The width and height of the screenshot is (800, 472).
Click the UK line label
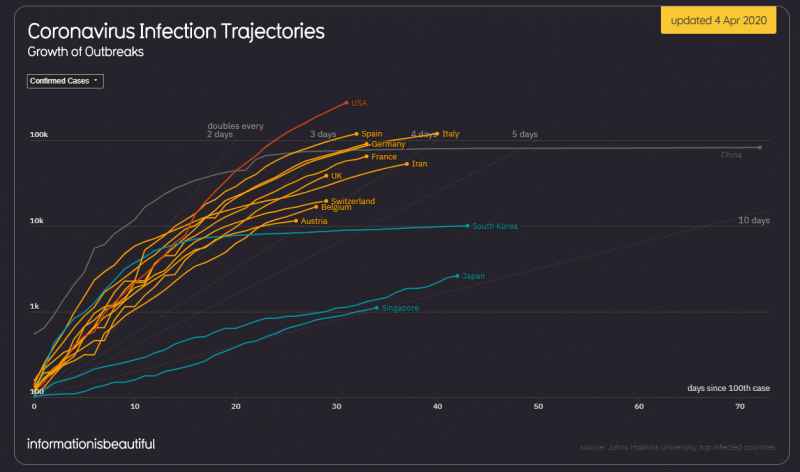click(x=336, y=176)
